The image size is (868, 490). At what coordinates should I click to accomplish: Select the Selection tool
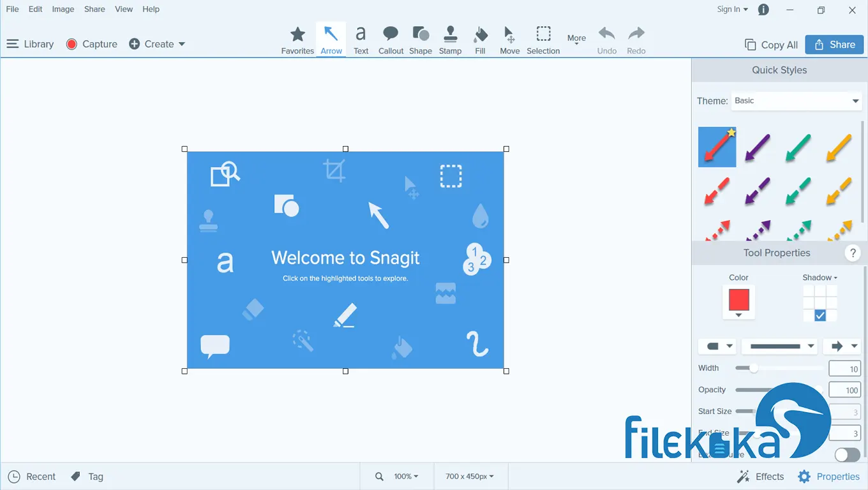(543, 40)
